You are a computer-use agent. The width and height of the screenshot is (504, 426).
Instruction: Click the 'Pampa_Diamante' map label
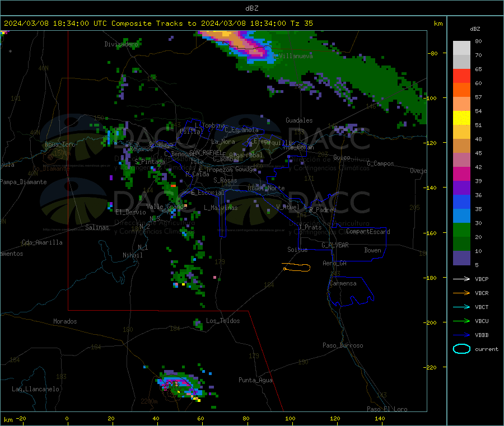tap(24, 182)
